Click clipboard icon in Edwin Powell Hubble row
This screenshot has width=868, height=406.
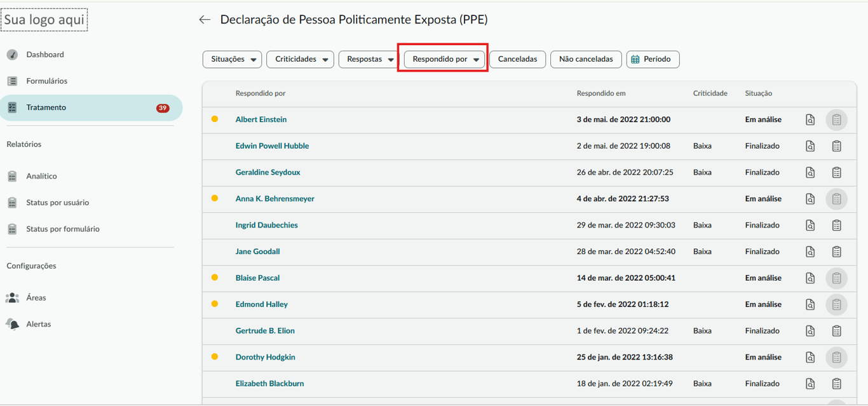point(836,146)
